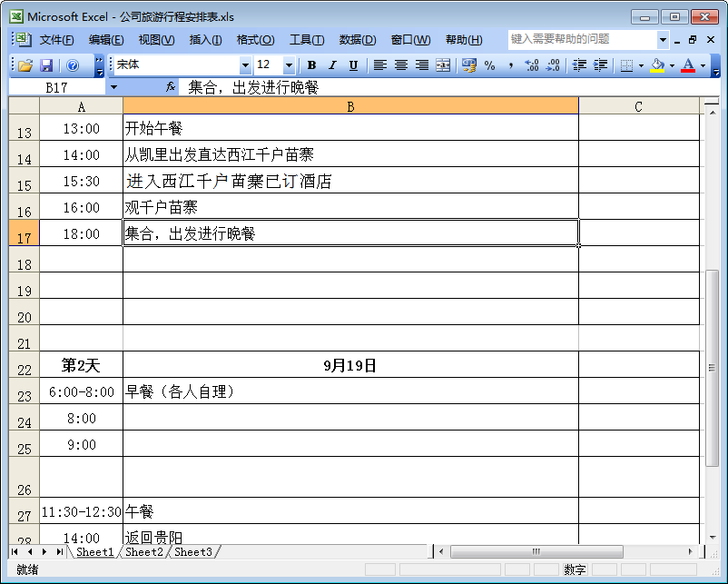Expand the font name list (宋体)
The width and height of the screenshot is (728, 584).
[x=245, y=65]
